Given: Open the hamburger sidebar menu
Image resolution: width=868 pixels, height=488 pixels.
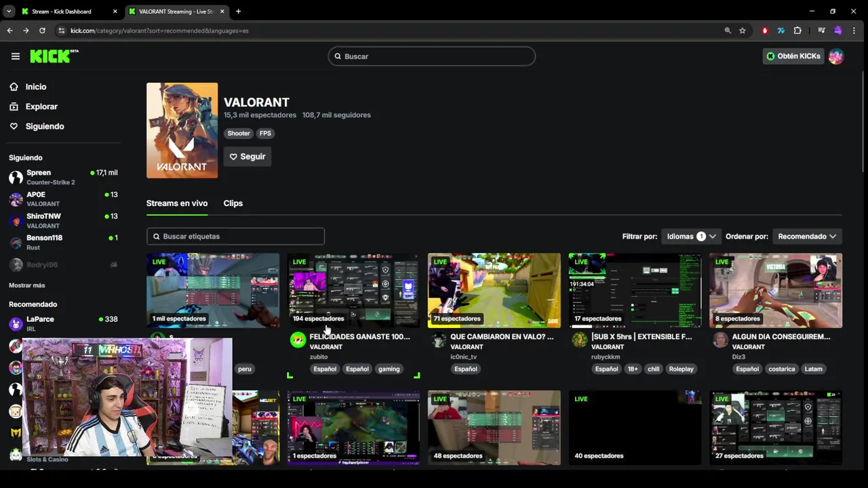Looking at the screenshot, I should [16, 56].
